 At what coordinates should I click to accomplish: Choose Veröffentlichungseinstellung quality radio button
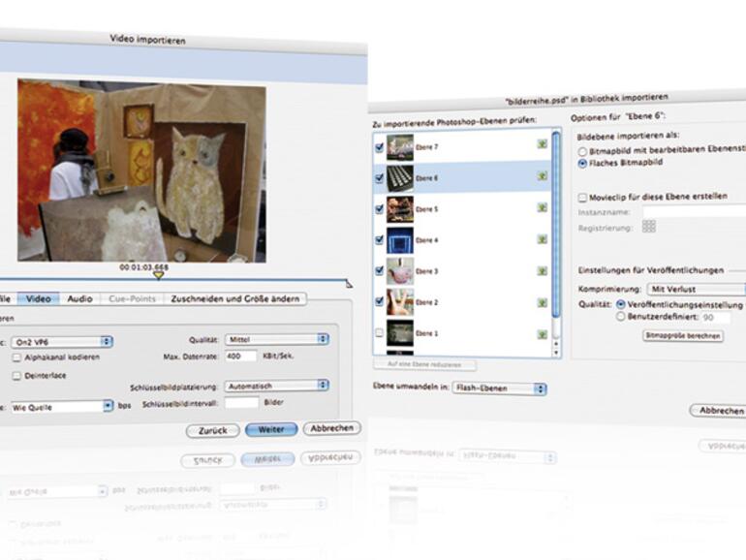[621, 304]
